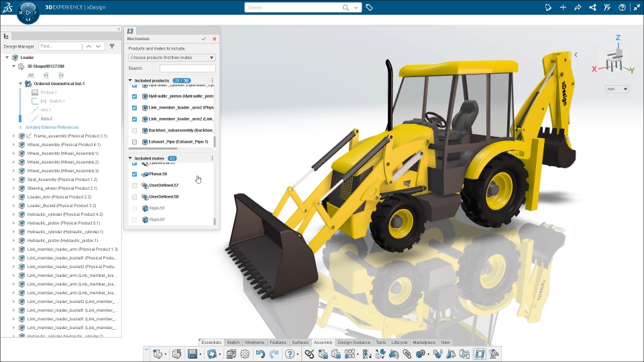Check the UserDefined.57 mate checkbox
This screenshot has width=644, height=362.
point(134,186)
